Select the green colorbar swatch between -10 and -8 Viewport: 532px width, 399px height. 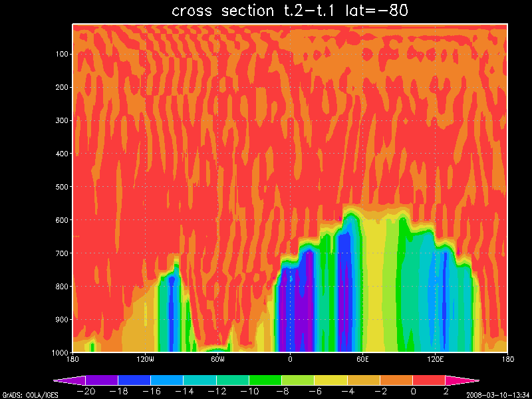click(265, 380)
